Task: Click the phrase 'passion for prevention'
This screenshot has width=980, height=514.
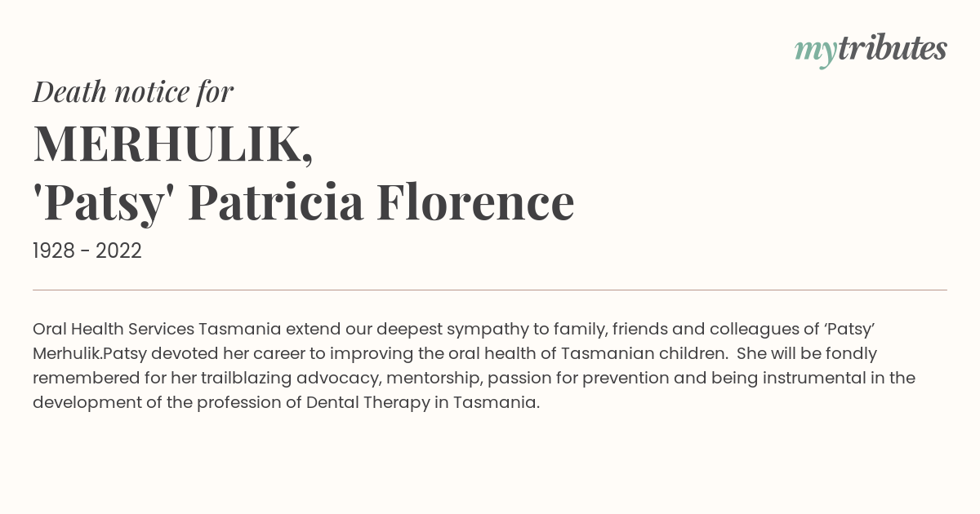Action: 580,379
